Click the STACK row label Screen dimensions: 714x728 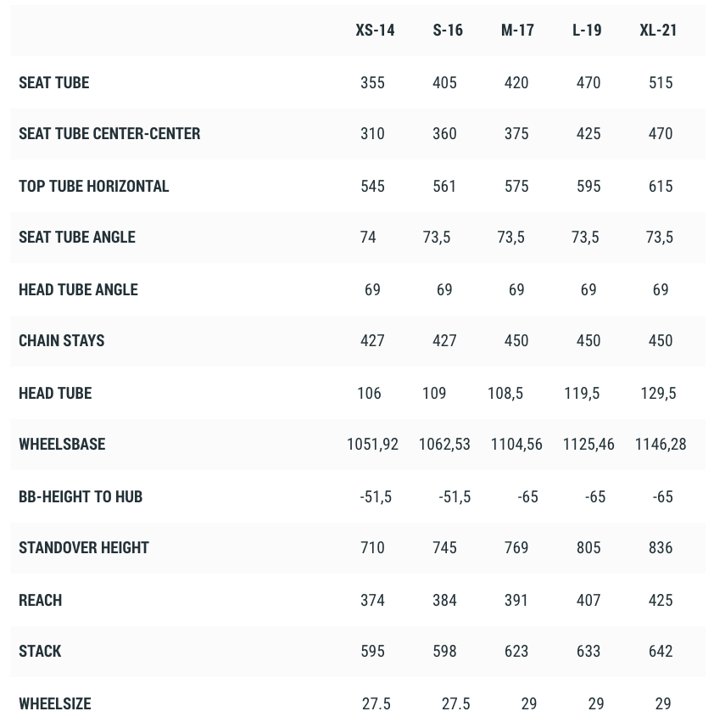coord(40,652)
